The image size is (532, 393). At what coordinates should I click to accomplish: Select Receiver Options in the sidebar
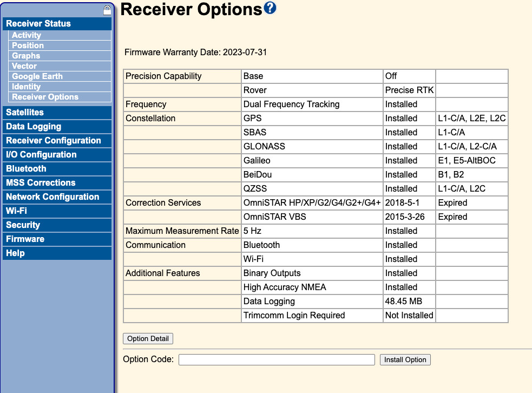tap(60, 97)
